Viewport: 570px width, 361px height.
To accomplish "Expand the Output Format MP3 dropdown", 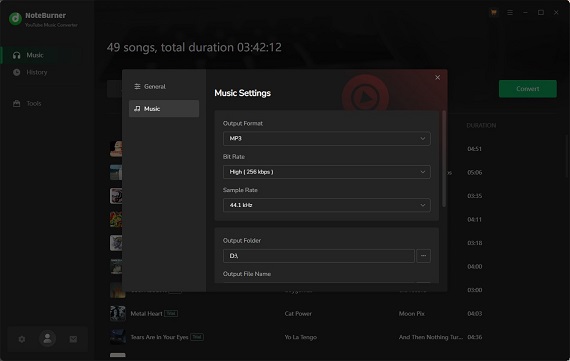I will (326, 139).
